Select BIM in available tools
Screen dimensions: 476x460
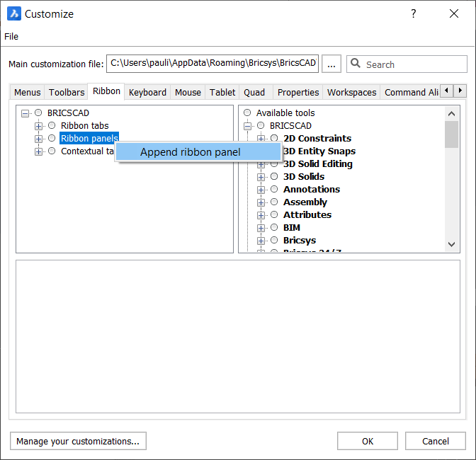click(x=292, y=227)
